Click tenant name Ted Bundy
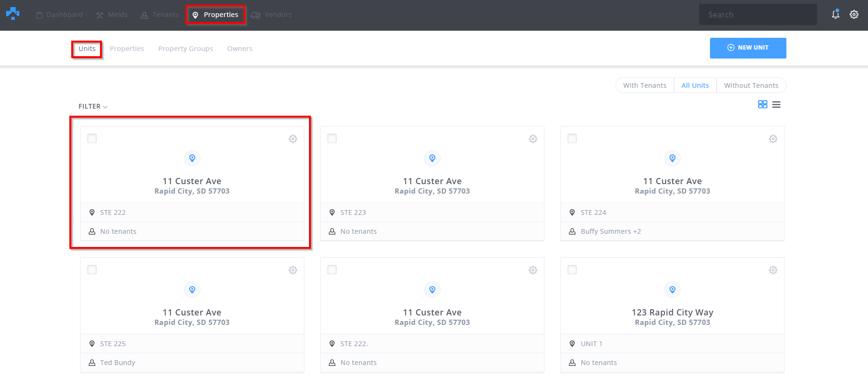This screenshot has height=382, width=868. pyautogui.click(x=117, y=363)
